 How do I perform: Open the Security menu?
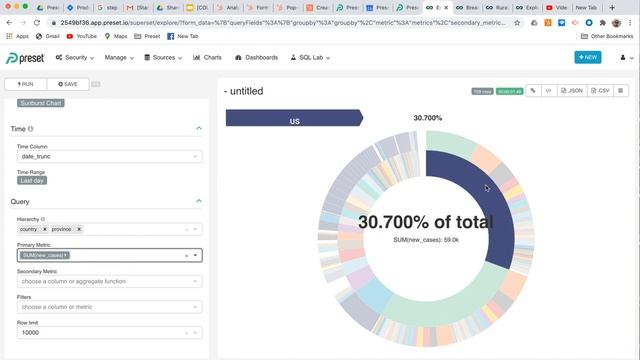[x=75, y=58]
